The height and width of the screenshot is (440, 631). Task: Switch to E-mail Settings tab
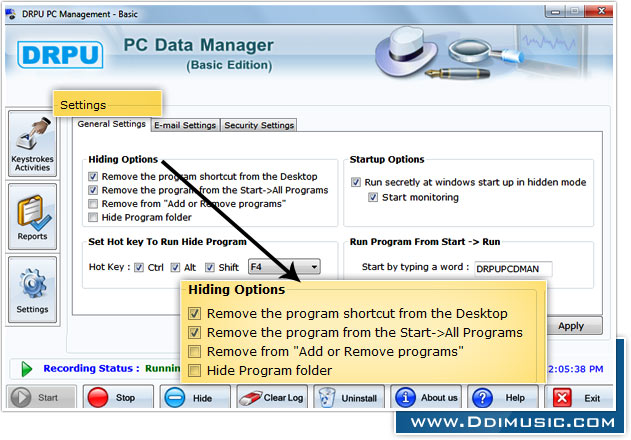pos(185,125)
